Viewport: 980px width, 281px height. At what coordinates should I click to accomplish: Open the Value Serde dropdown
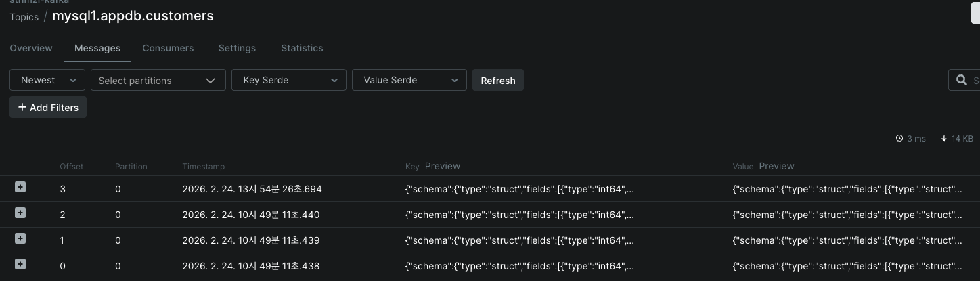(x=409, y=80)
